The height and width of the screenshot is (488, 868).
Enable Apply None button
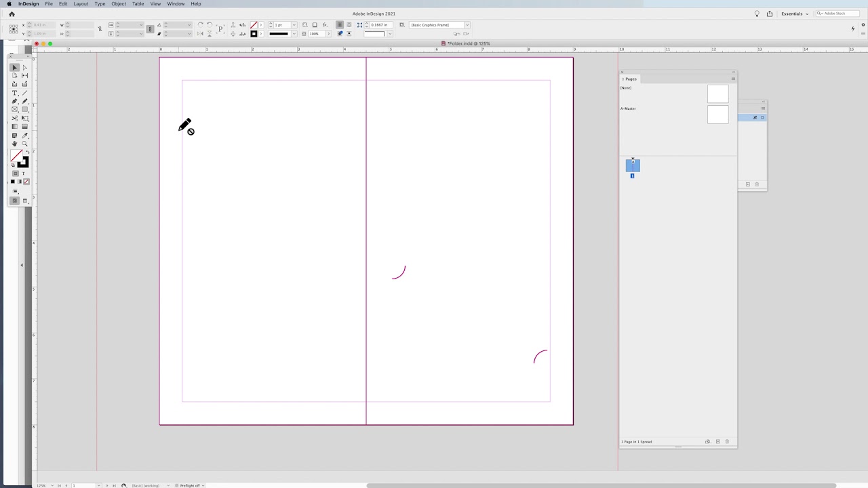click(x=26, y=182)
